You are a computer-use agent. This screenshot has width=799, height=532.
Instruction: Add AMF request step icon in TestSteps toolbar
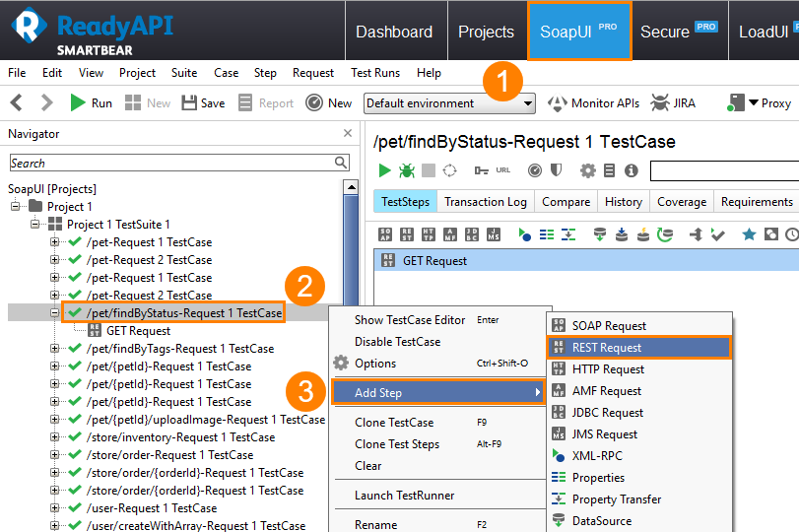450,234
